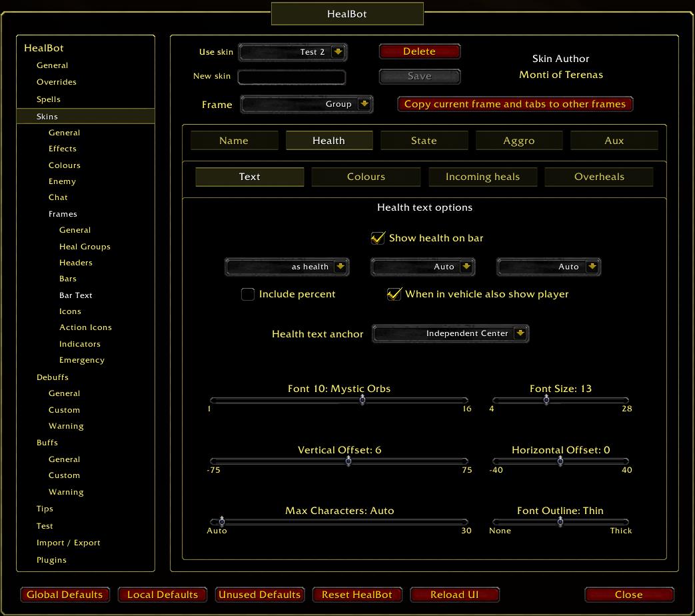Select the Colours sub-tab
695x616 pixels.
(x=366, y=177)
